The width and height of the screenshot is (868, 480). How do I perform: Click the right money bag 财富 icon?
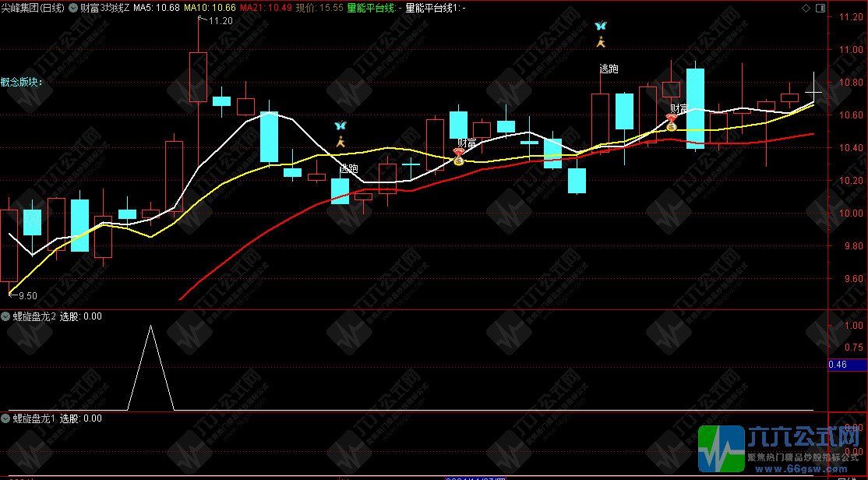671,122
